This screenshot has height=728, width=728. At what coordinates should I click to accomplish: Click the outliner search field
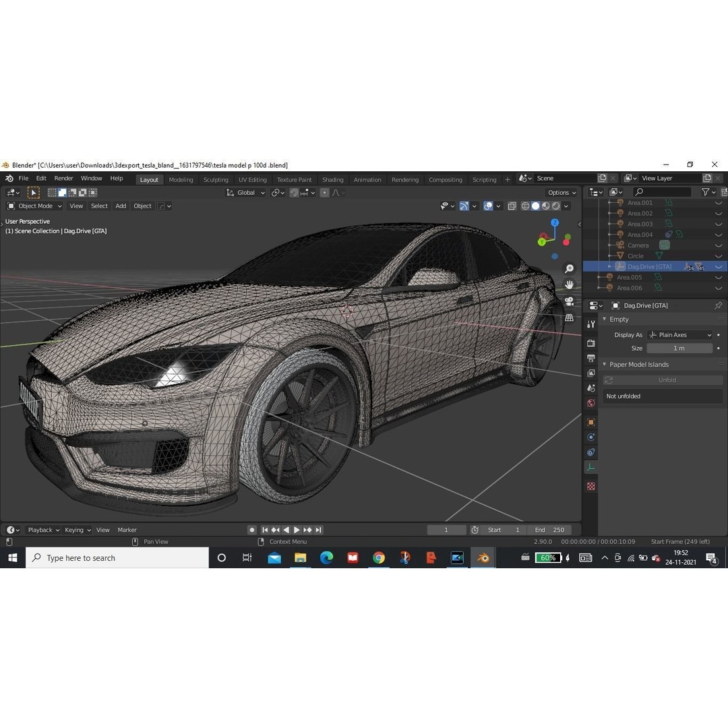point(662,191)
